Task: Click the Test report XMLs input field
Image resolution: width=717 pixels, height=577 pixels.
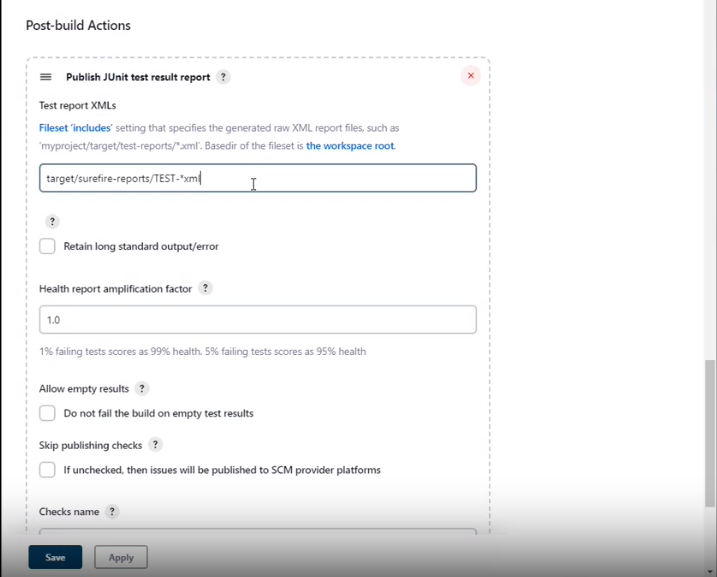Action: 257,178
